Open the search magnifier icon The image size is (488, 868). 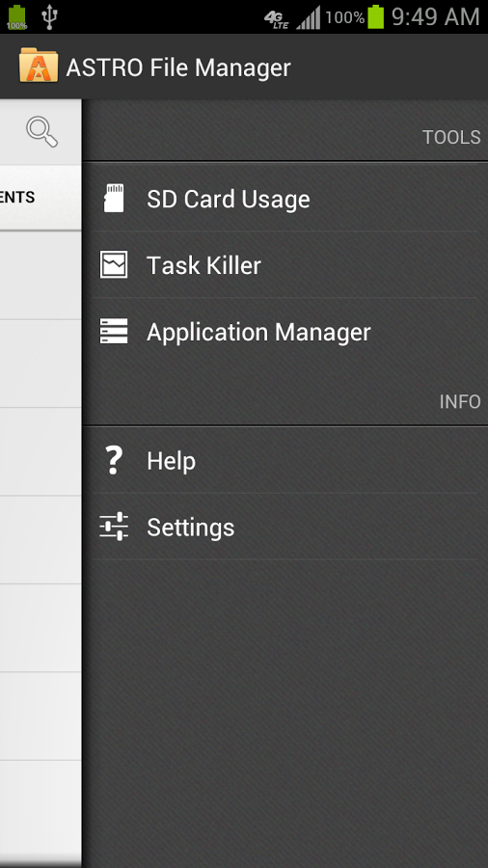42,132
